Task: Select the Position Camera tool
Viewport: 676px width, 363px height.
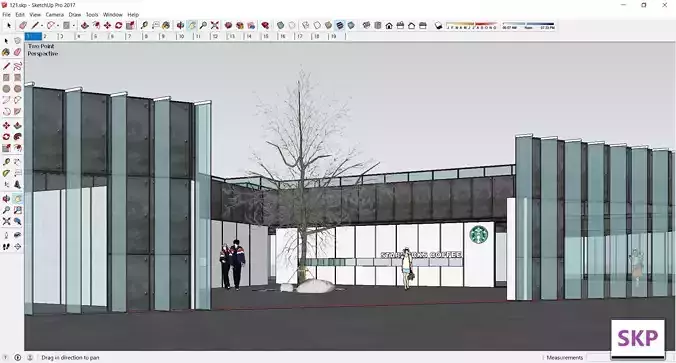Action: click(x=6, y=235)
